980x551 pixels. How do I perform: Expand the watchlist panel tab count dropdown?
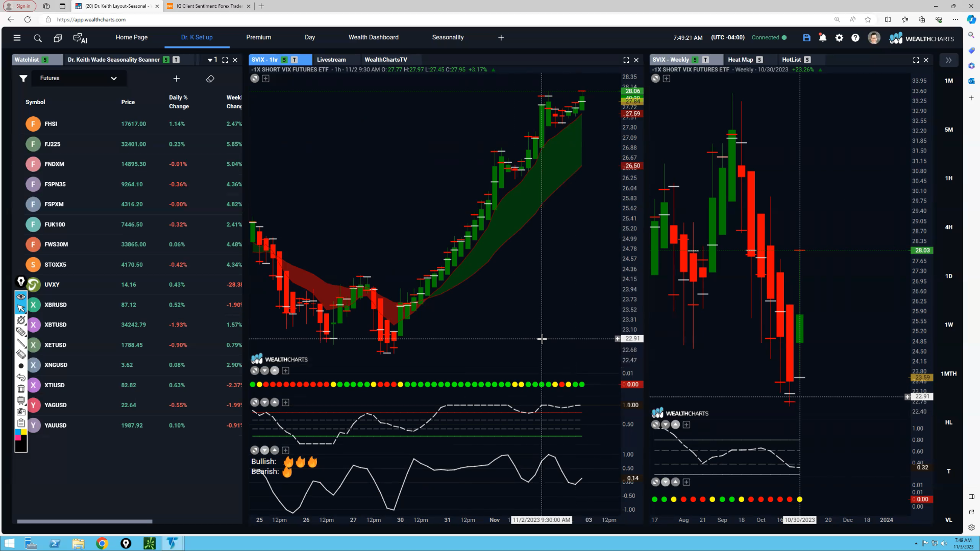click(x=212, y=60)
